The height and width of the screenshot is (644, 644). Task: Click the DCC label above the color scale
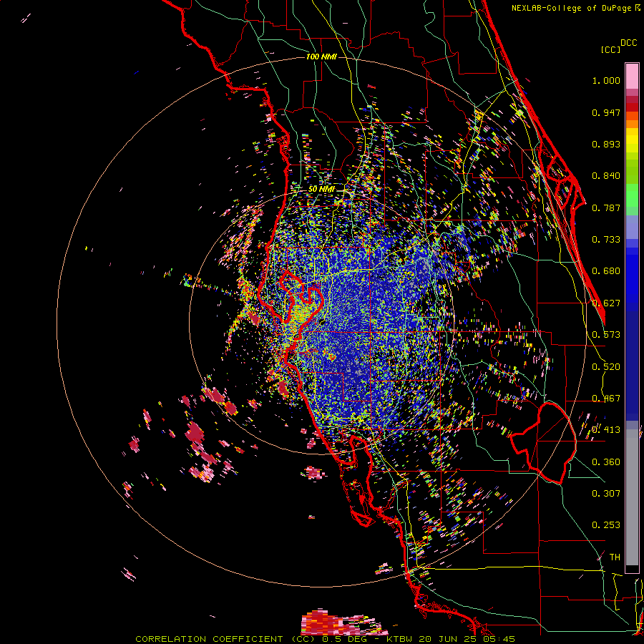click(x=629, y=43)
